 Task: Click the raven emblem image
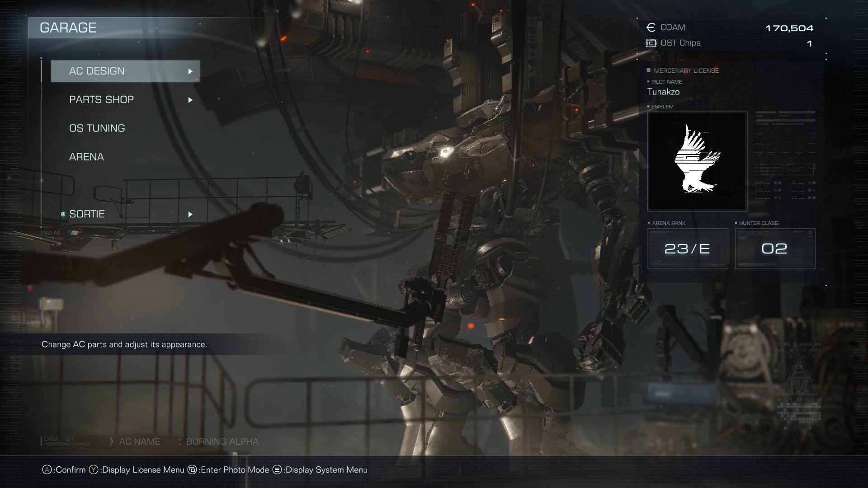697,161
